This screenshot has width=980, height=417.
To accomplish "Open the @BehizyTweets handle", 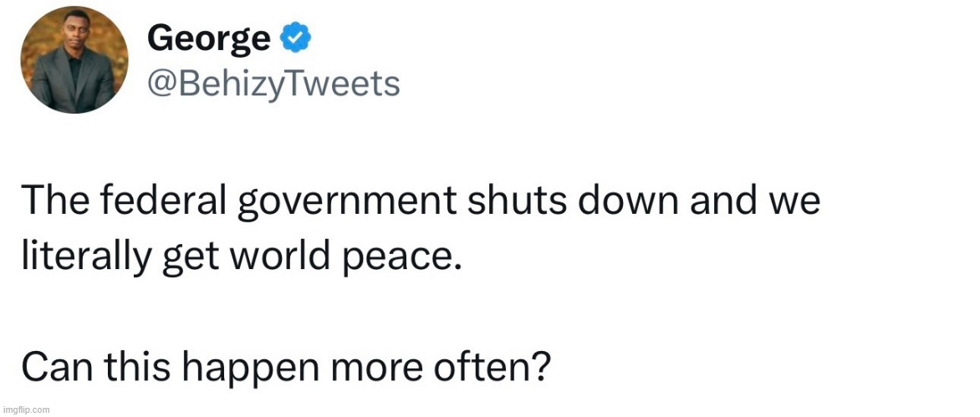I will [x=273, y=83].
